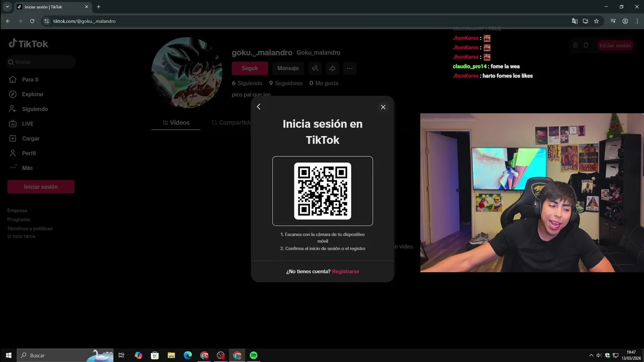Screen dimensions: 644x362
Task: Open Explorar in sidebar
Action: pyautogui.click(x=33, y=94)
